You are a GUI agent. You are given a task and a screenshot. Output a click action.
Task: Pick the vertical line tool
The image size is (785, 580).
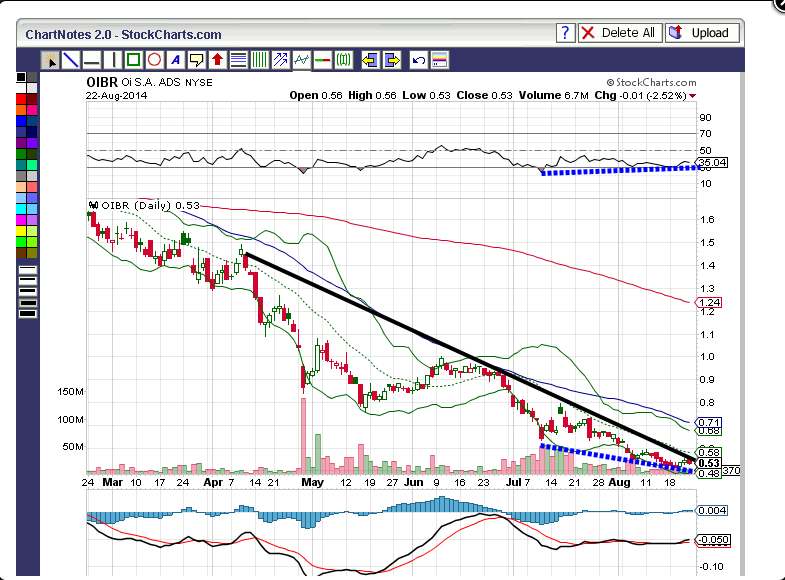tap(113, 60)
